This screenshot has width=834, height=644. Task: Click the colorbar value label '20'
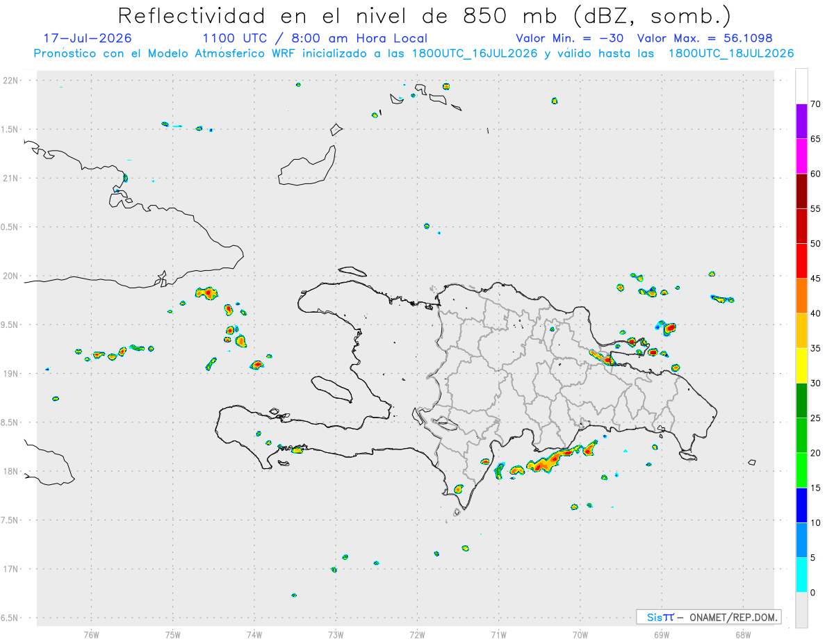815,453
